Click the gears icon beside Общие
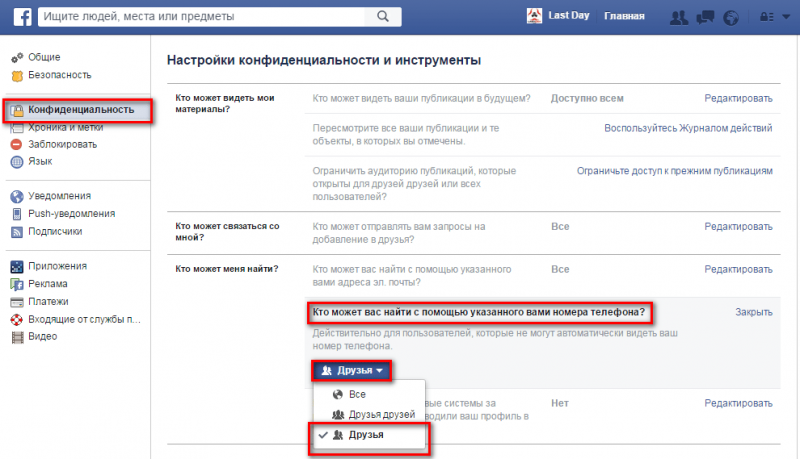 (x=17, y=58)
